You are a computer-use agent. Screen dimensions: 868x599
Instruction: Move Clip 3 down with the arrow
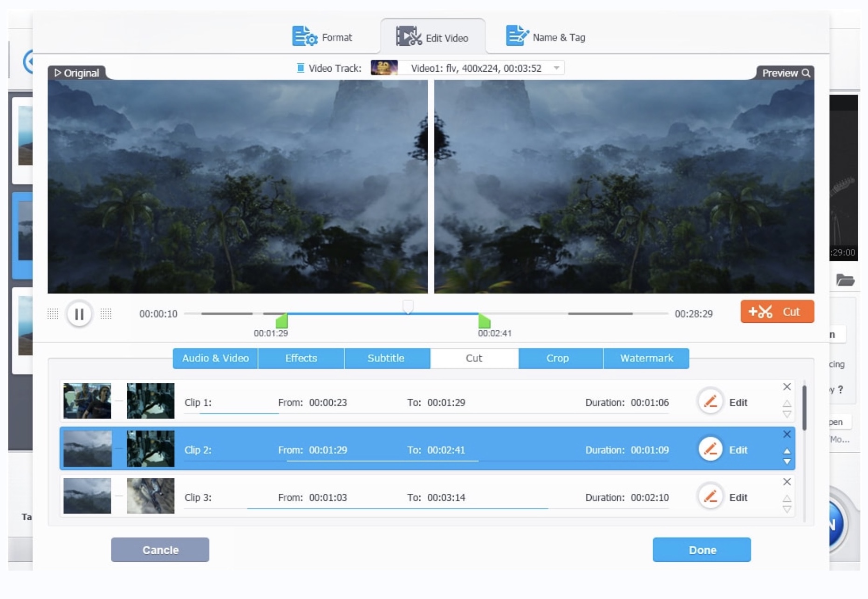coord(787,509)
